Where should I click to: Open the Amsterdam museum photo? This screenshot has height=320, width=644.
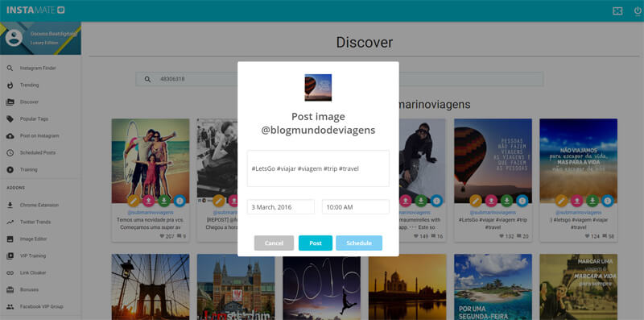(x=236, y=287)
